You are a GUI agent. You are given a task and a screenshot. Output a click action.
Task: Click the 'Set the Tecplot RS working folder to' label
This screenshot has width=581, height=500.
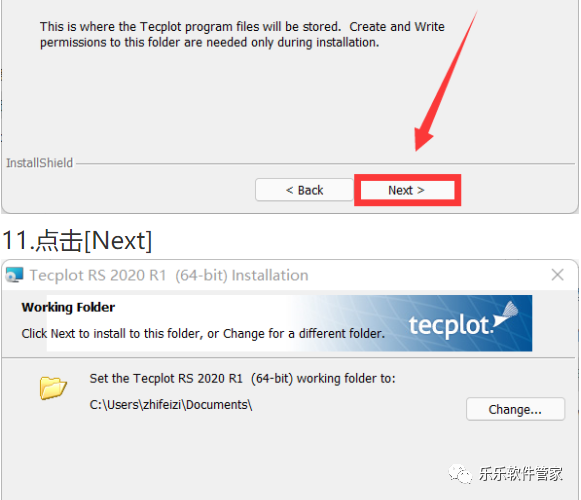click(x=243, y=378)
